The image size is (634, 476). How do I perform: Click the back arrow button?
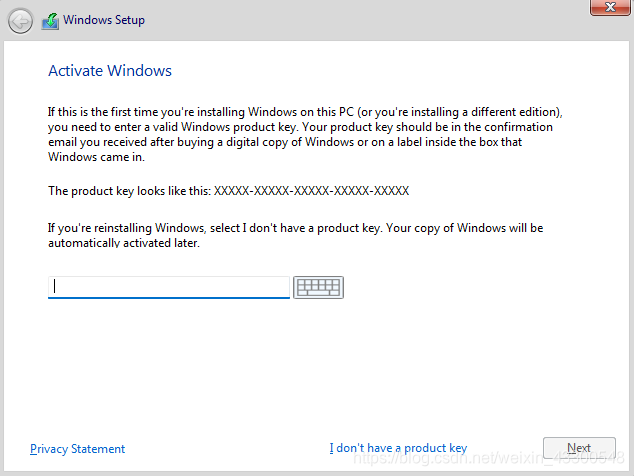point(20,21)
